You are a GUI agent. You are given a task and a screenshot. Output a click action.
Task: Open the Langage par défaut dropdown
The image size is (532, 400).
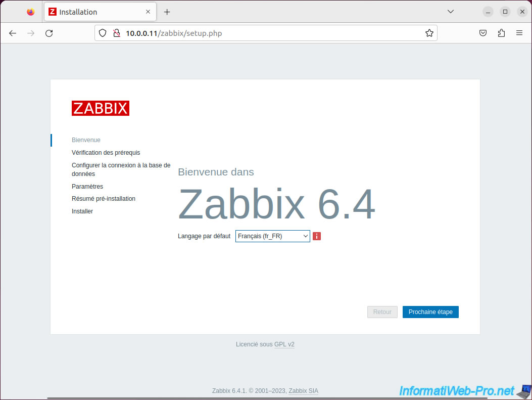(272, 236)
